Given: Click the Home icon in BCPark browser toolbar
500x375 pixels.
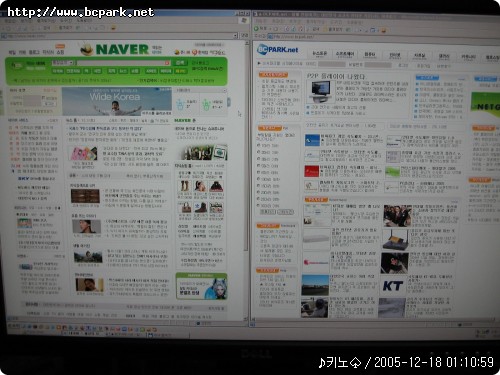Looking at the screenshot, I should 301,29.
